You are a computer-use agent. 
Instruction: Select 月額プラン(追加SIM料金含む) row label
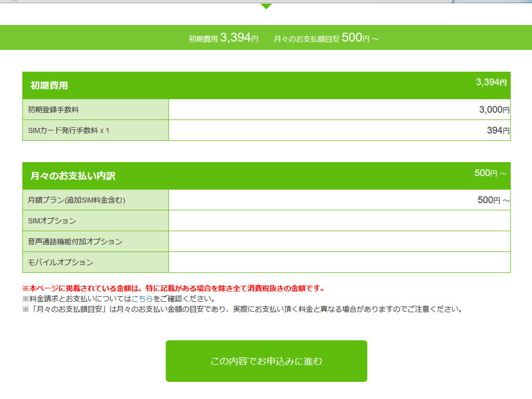pyautogui.click(x=77, y=200)
